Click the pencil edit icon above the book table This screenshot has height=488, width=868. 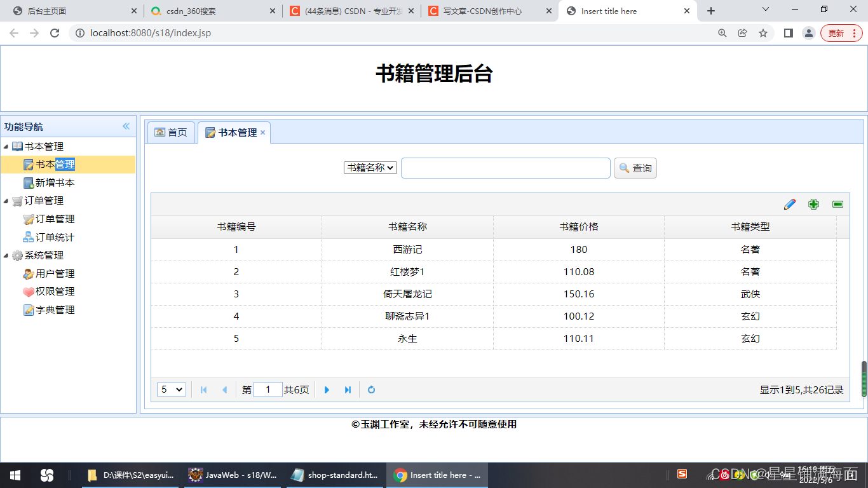click(789, 204)
